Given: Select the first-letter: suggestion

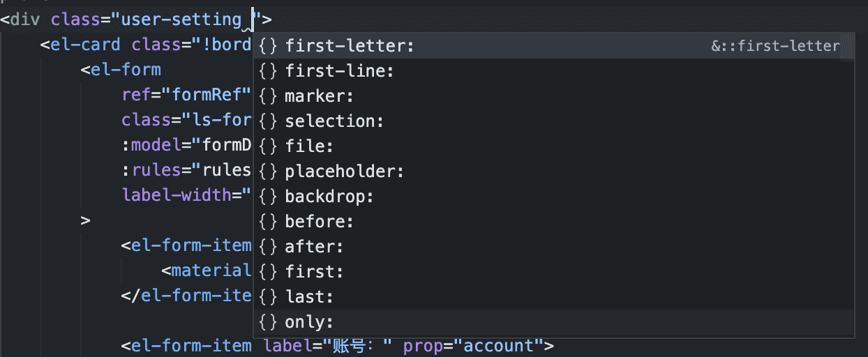Looking at the screenshot, I should 554,46.
